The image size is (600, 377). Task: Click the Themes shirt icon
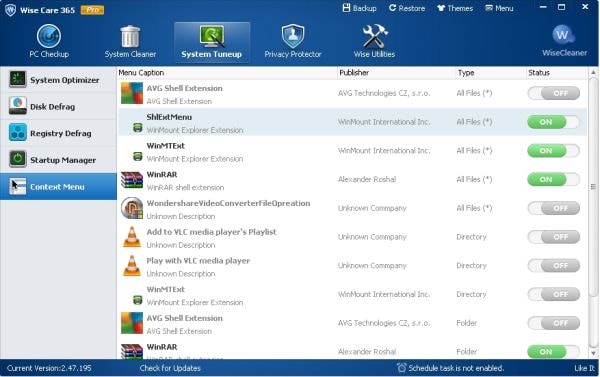coord(441,8)
